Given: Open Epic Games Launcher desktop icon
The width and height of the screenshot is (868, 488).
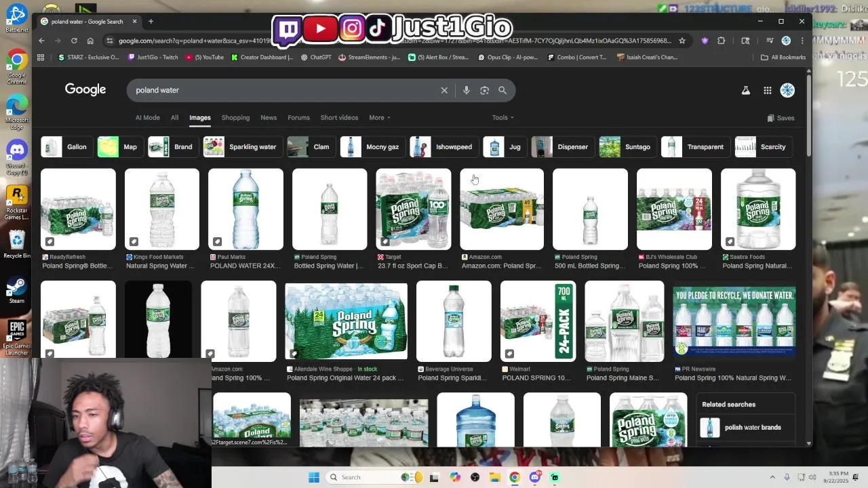Looking at the screenshot, I should [17, 338].
